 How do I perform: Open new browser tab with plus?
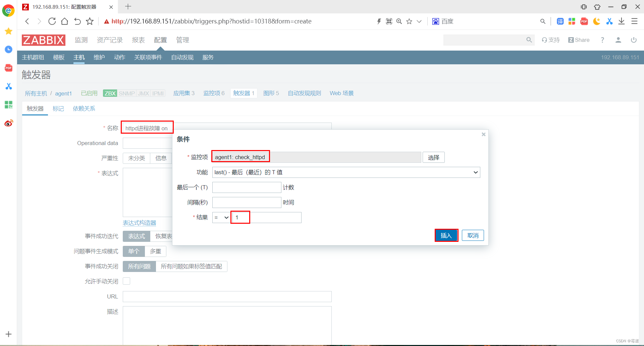coord(128,6)
